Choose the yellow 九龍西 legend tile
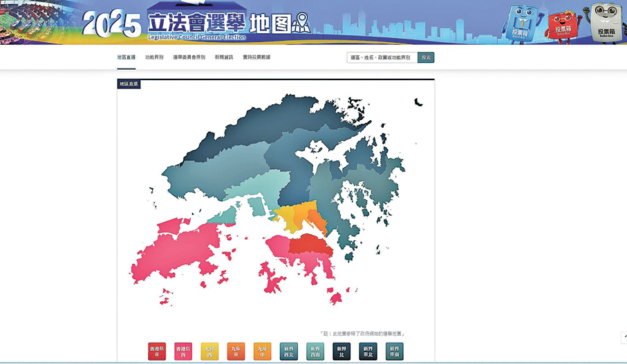This screenshot has width=627, height=364. (x=209, y=351)
